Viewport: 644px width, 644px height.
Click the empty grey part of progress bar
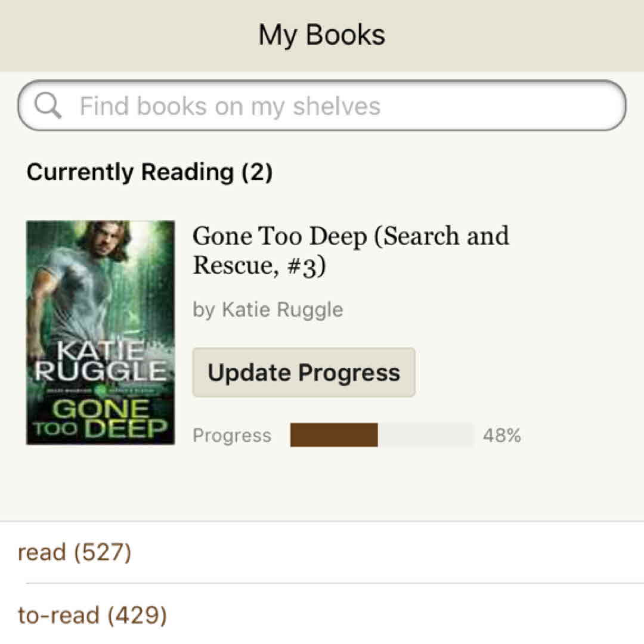pos(426,435)
